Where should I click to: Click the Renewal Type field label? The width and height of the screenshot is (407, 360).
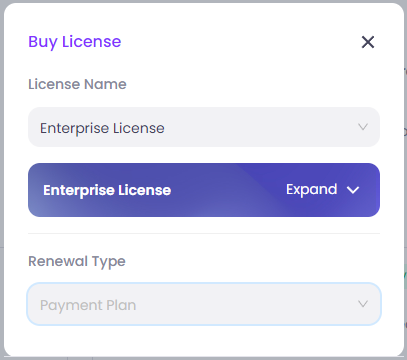pyautogui.click(x=77, y=262)
